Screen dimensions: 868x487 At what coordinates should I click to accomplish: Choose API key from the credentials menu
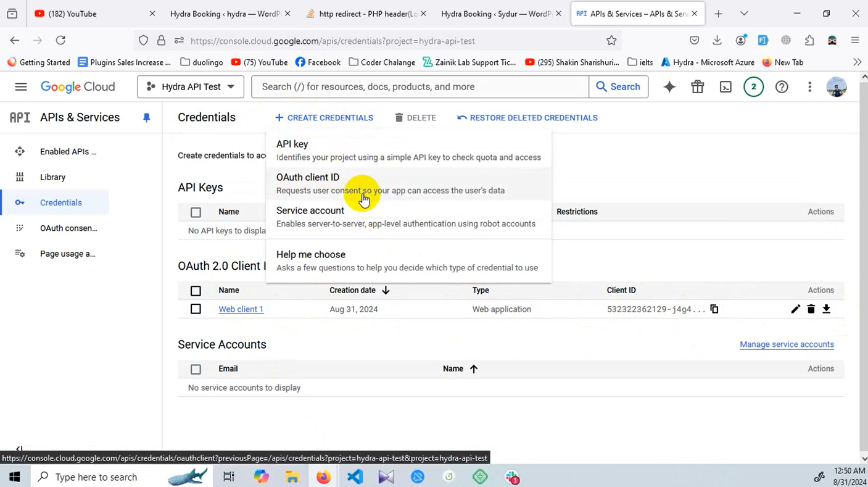point(408,150)
